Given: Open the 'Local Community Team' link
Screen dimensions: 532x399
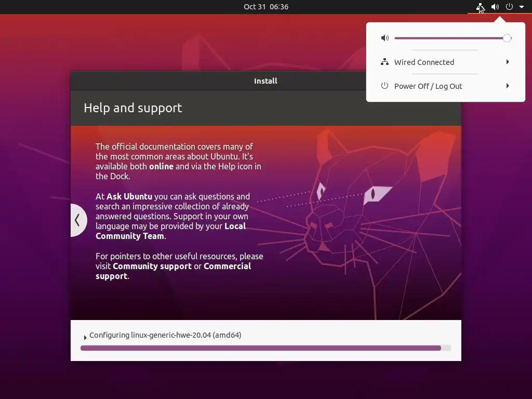Looking at the screenshot, I should click(170, 231).
